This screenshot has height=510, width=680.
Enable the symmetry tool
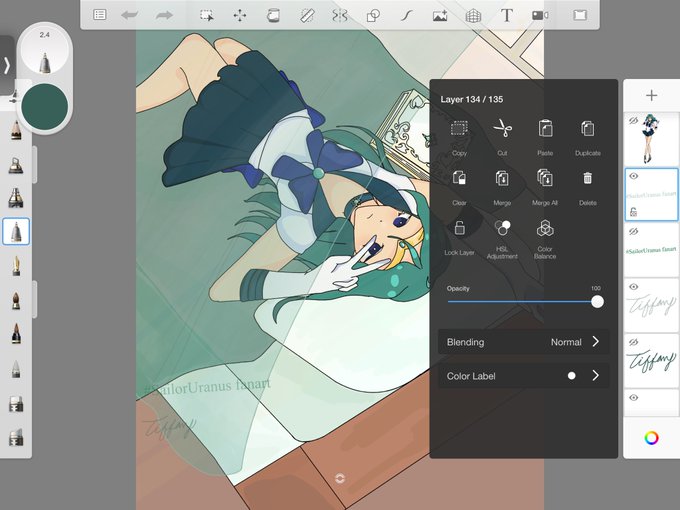coord(340,16)
